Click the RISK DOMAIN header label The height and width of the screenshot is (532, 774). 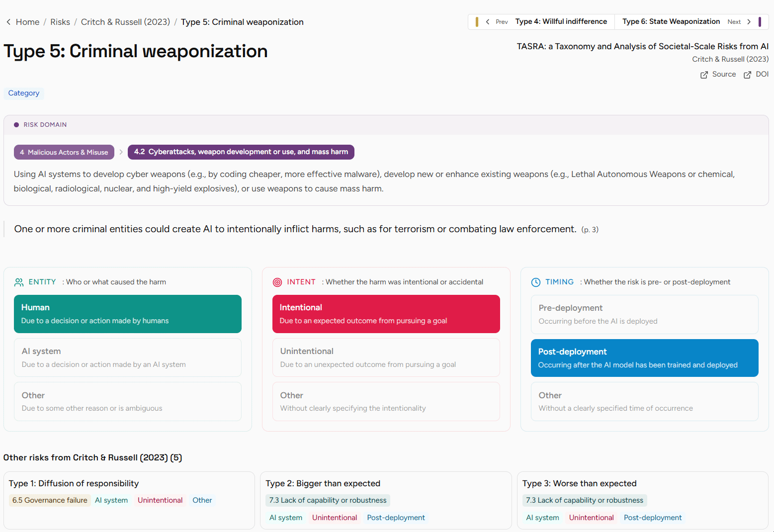[x=45, y=125]
